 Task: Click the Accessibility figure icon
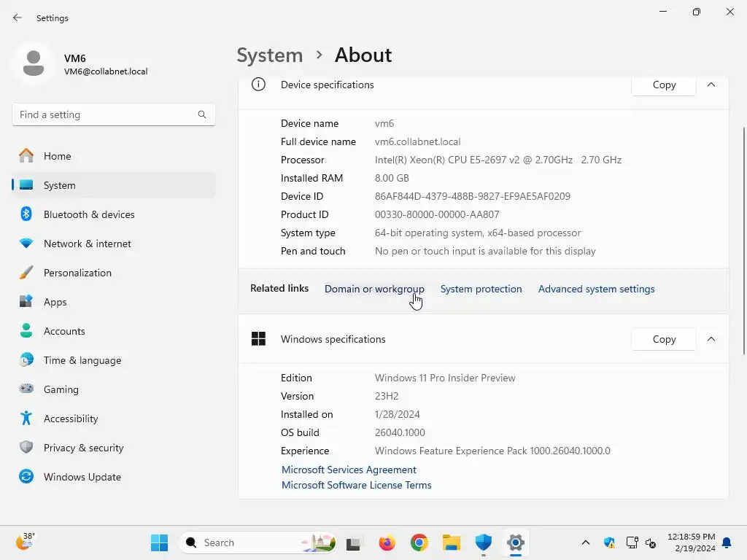coord(26,418)
